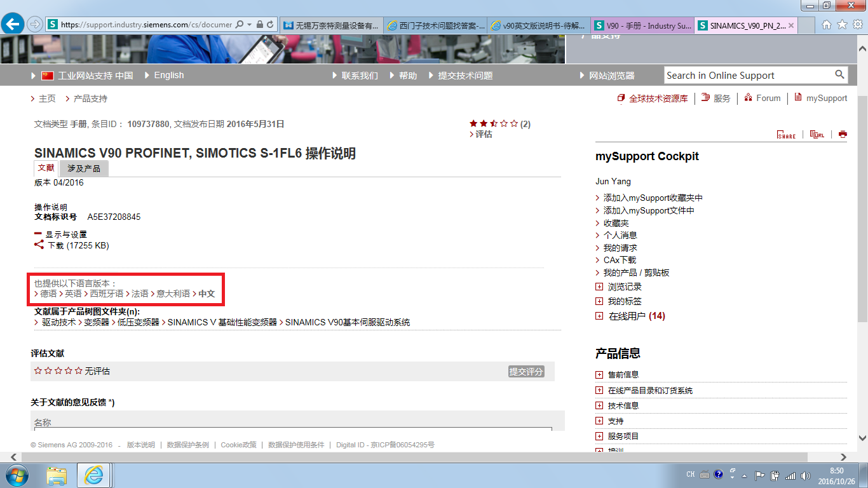Open the Windows Start menu
Image resolution: width=868 pixels, height=488 pixels.
17,475
